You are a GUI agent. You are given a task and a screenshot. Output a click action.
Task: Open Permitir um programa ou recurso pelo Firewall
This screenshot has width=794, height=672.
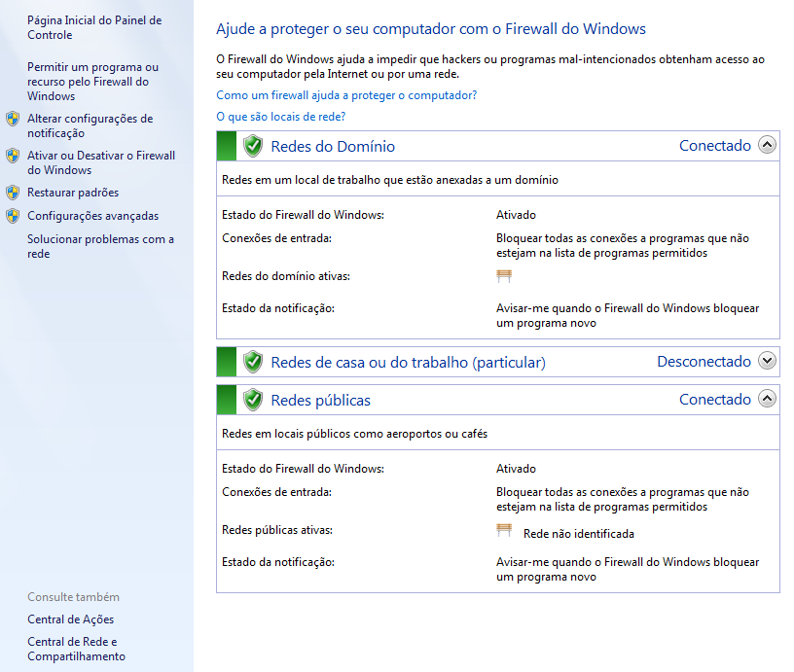[92, 82]
